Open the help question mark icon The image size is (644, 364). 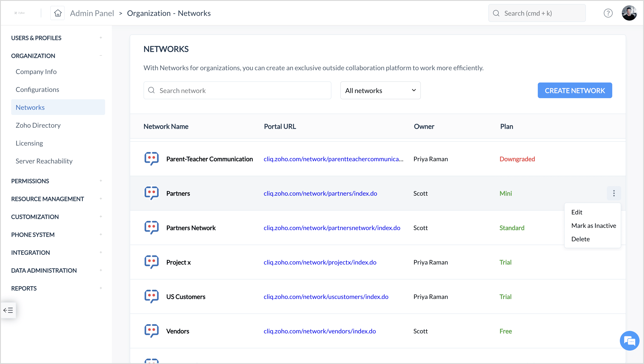(608, 13)
